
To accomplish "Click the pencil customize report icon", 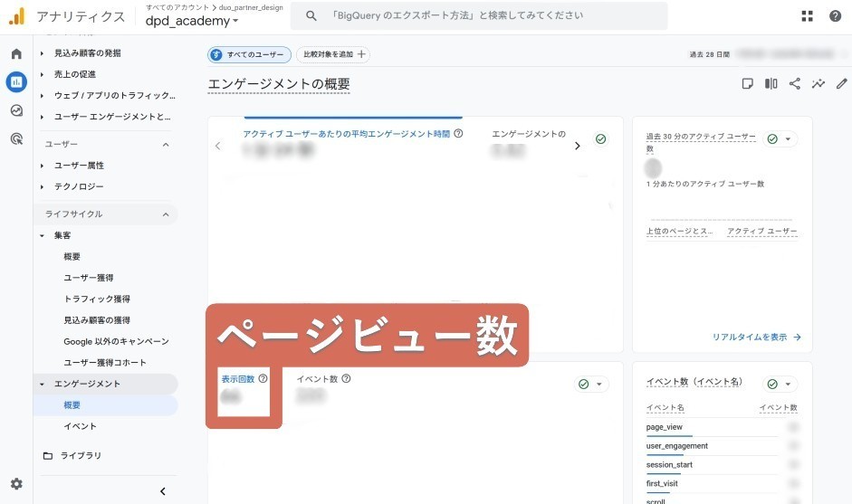I will pos(842,84).
